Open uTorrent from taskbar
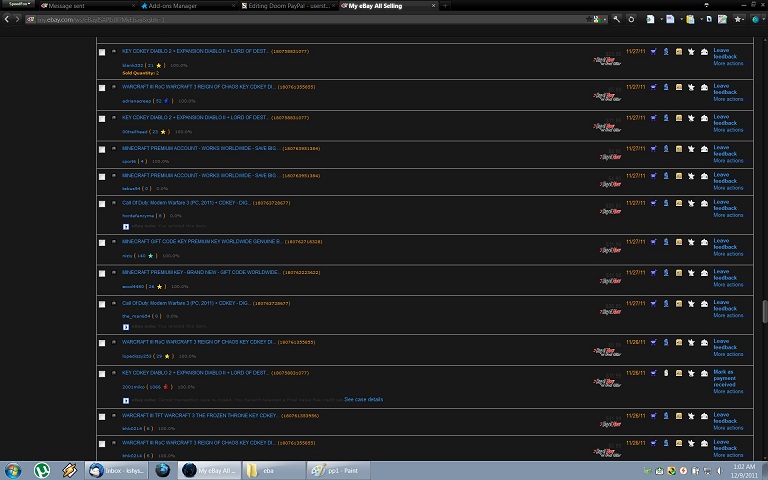 pos(42,471)
